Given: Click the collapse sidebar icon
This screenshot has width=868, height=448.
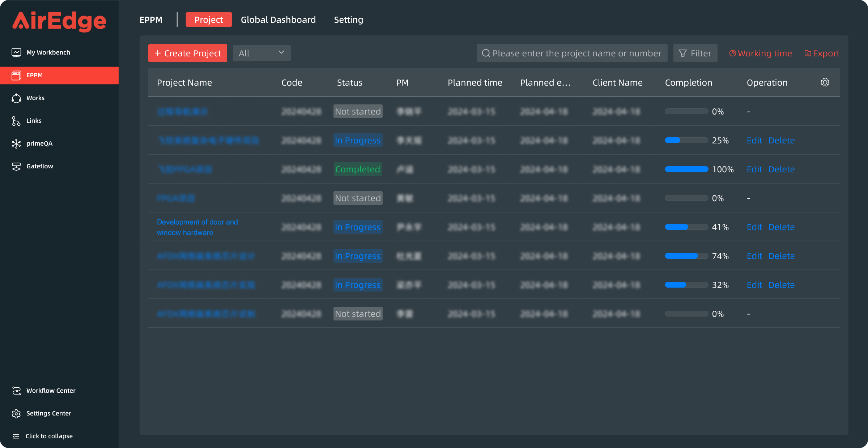Looking at the screenshot, I should (16, 436).
